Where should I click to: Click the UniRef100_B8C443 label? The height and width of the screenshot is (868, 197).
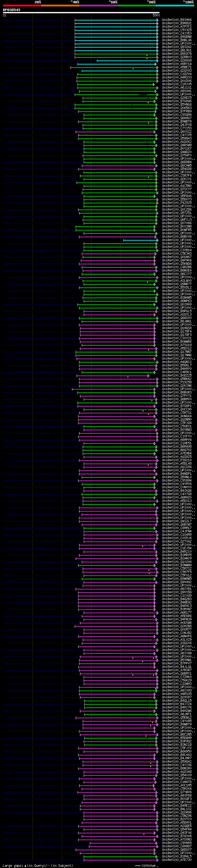177,754
